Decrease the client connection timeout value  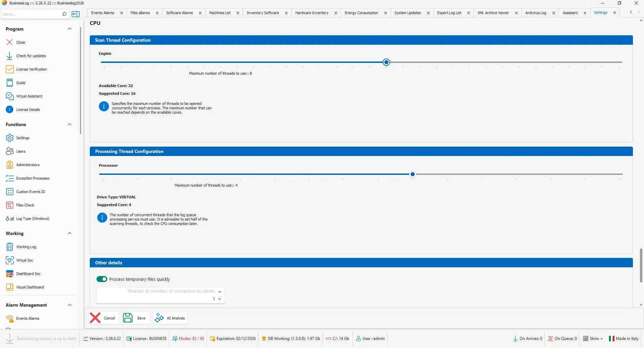coord(220,299)
